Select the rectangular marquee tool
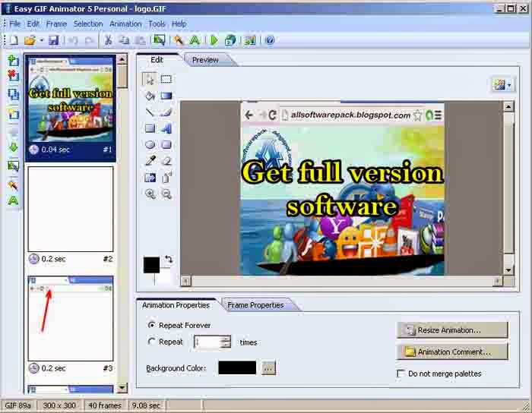 click(166, 79)
